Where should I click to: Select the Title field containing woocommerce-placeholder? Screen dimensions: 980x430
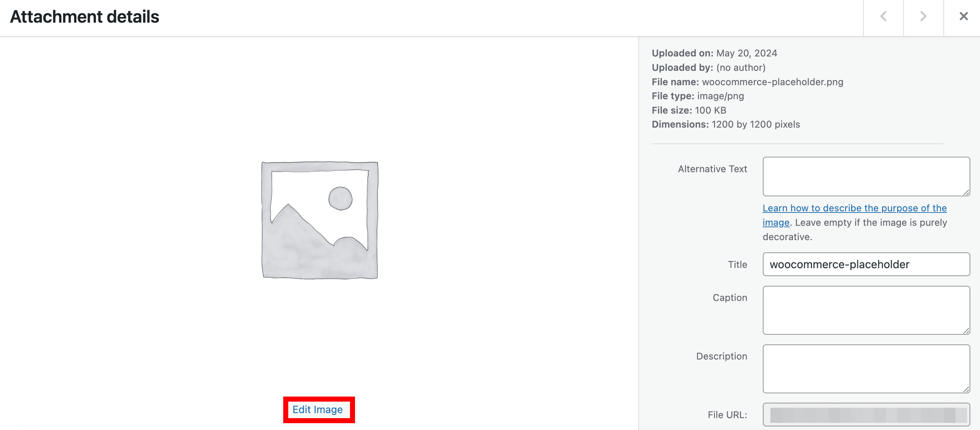(x=866, y=264)
